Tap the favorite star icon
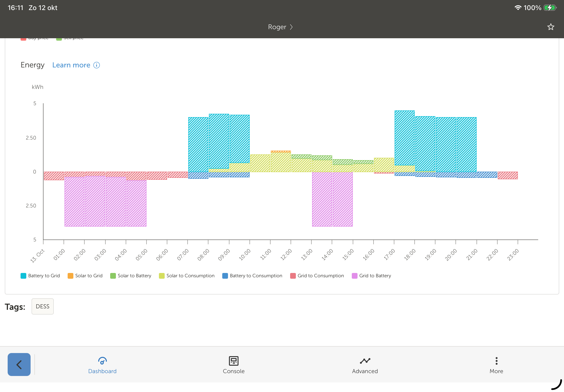The image size is (564, 392). (550, 27)
